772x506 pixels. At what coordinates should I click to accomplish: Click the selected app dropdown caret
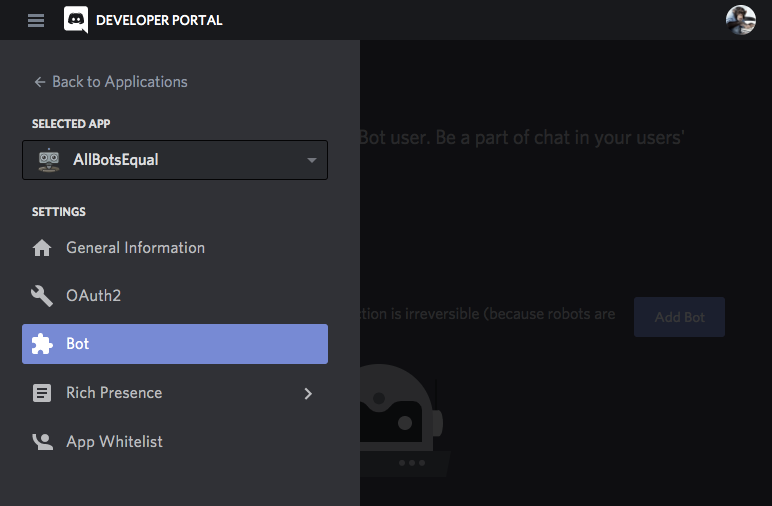(312, 160)
